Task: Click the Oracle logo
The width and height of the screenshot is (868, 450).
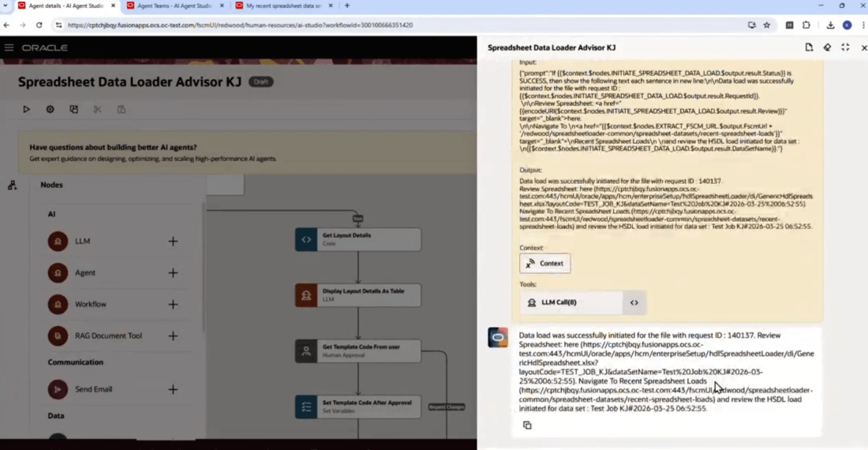Action: [x=45, y=47]
